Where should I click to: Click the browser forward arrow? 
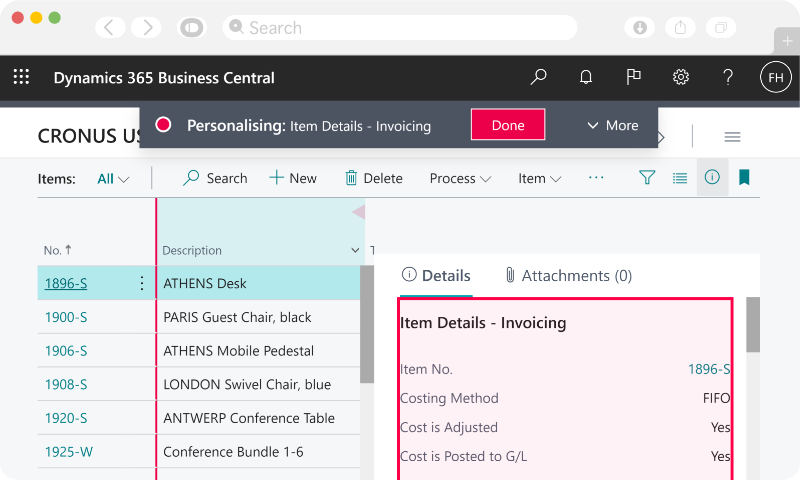pos(146,27)
